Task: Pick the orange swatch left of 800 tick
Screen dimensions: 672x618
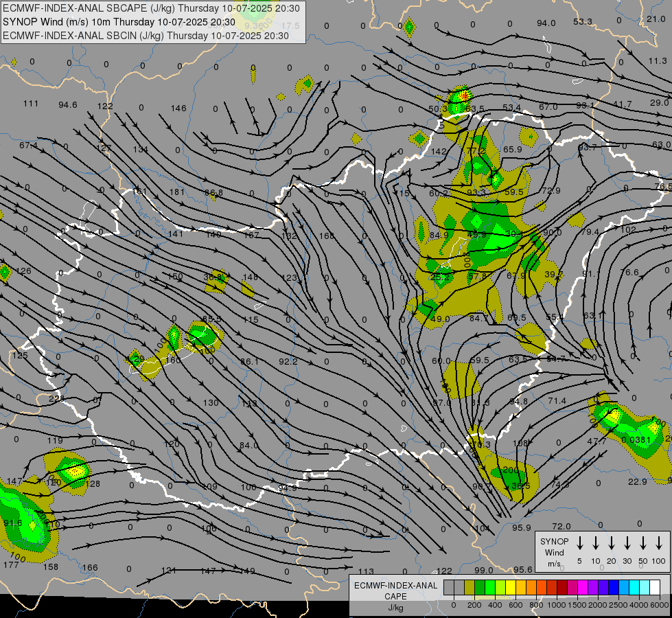Action: click(x=531, y=587)
